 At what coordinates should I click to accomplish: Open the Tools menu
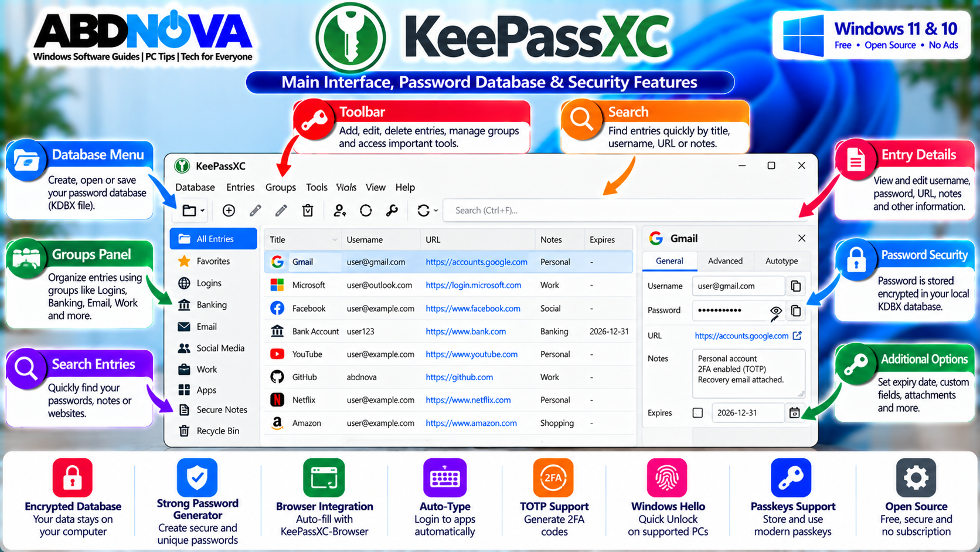coord(317,187)
